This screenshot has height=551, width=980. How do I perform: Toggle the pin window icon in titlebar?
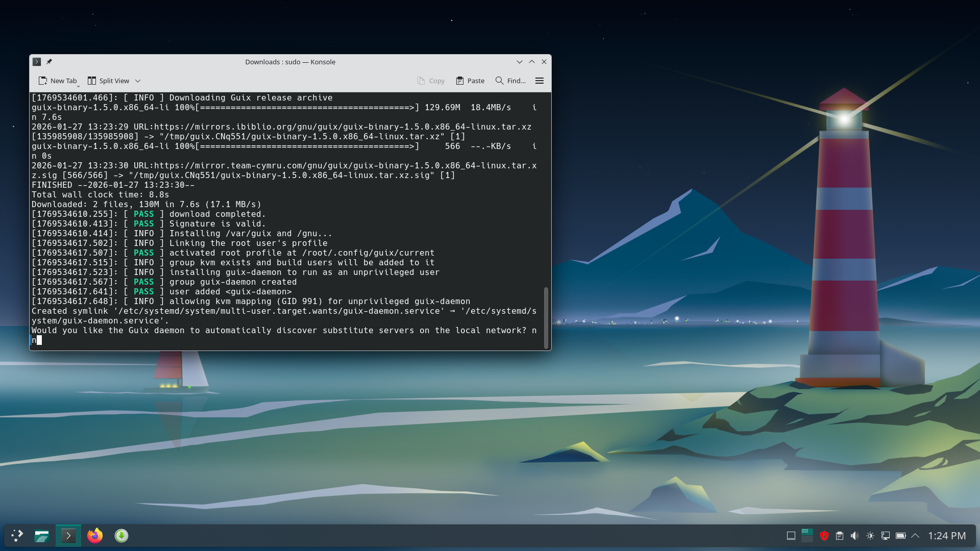click(x=49, y=62)
